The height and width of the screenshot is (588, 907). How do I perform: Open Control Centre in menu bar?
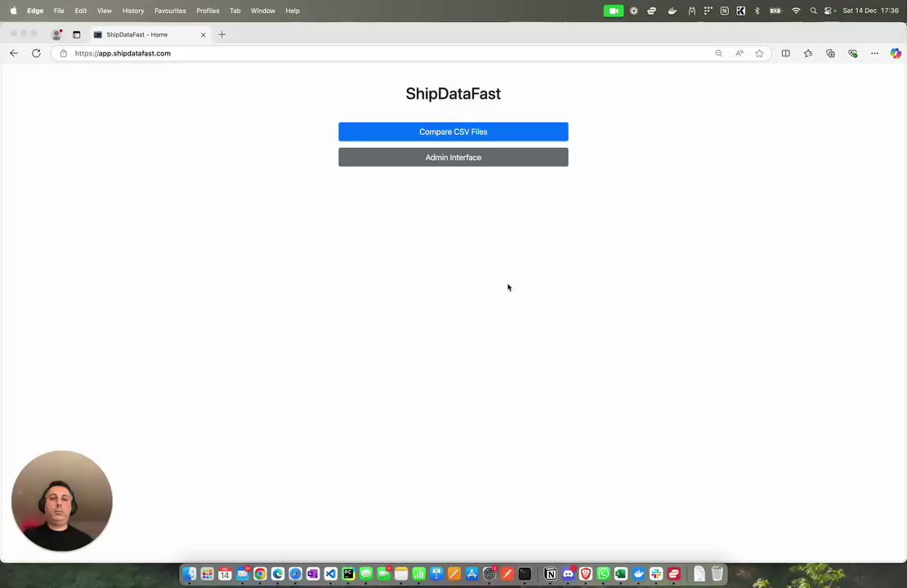[x=829, y=11]
